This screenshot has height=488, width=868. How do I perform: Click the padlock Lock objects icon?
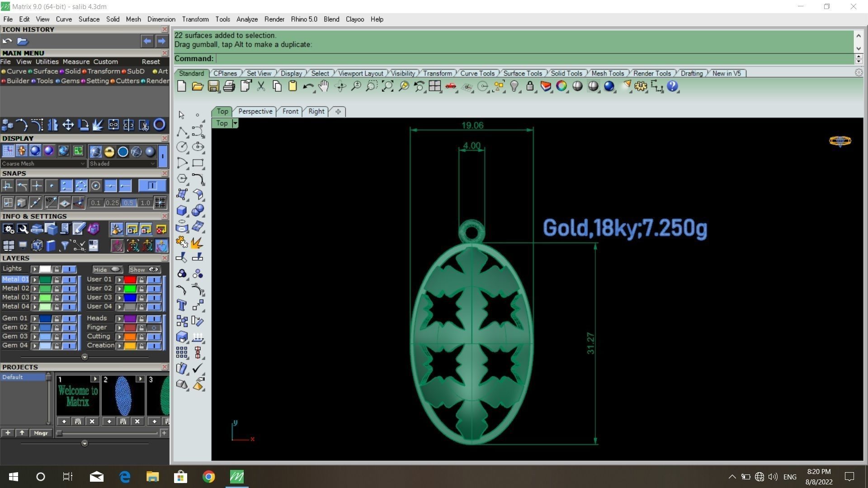[530, 86]
